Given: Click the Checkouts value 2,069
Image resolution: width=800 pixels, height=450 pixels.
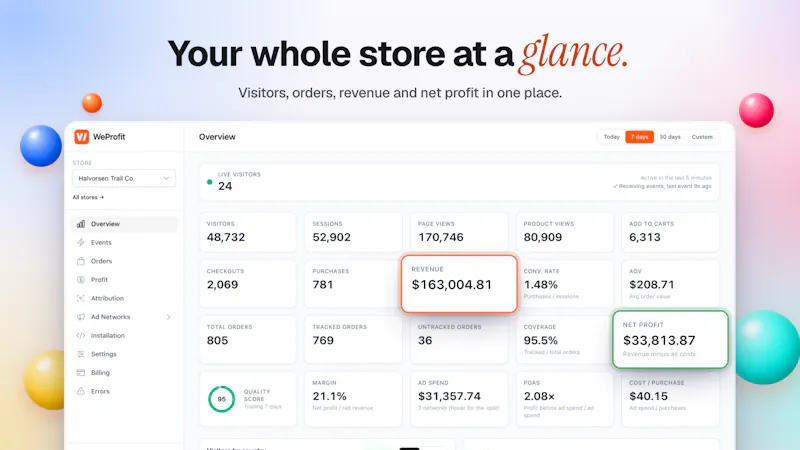Looking at the screenshot, I should click(222, 285).
